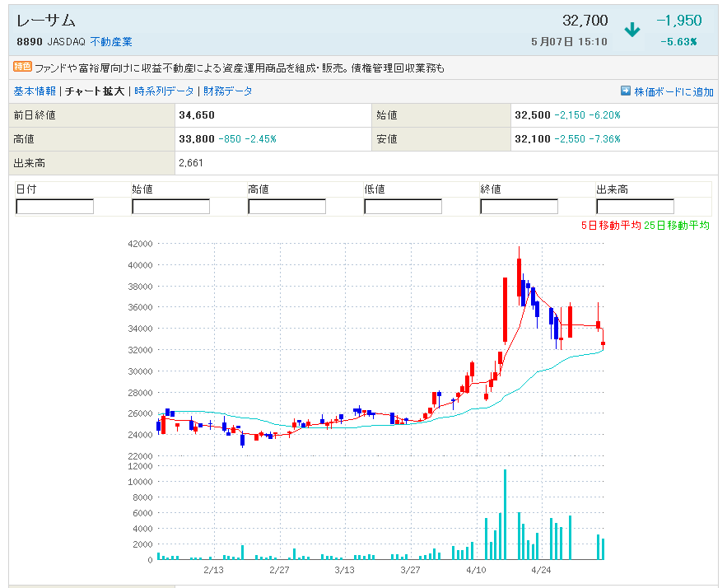Screen dimensions: 727x588
Task: Focus the 日付 input field
Action: coord(54,206)
